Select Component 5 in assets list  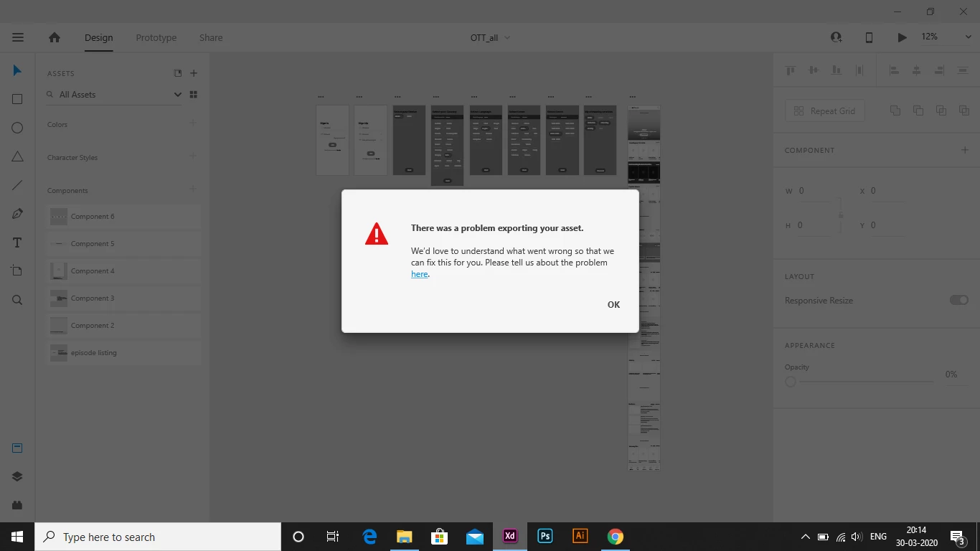click(123, 244)
